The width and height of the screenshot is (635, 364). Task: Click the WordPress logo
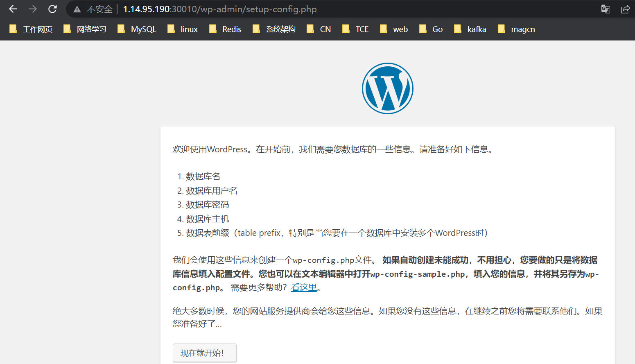pyautogui.click(x=387, y=88)
